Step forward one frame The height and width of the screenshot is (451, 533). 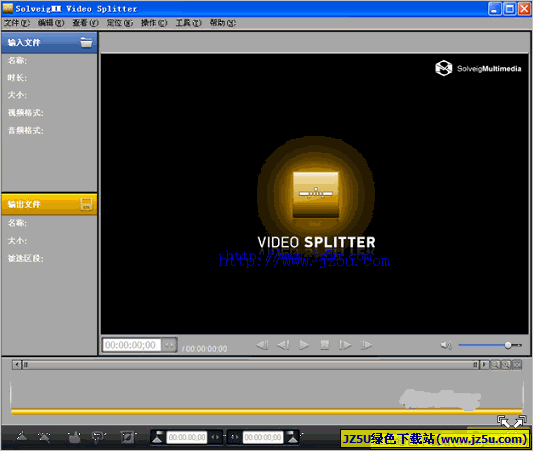coord(345,345)
